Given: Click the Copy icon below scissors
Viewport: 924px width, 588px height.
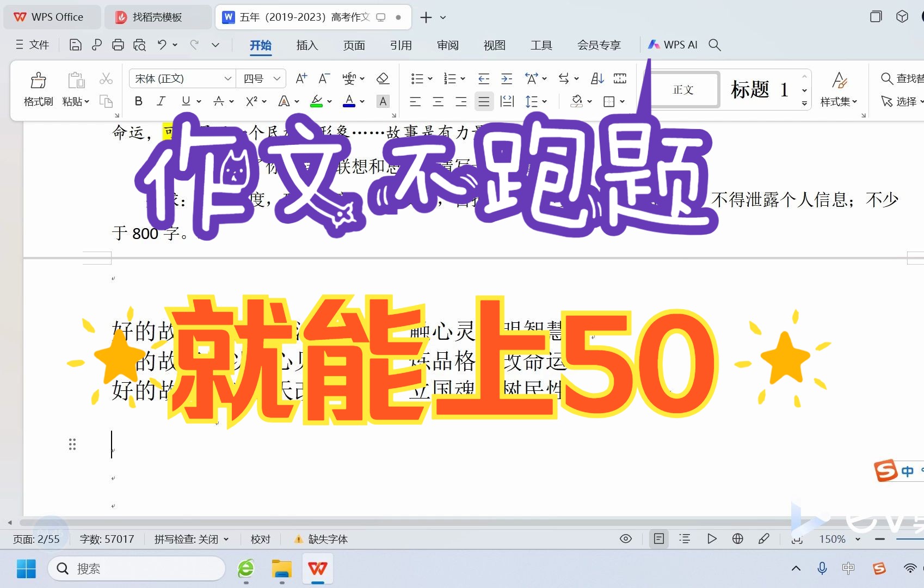Looking at the screenshot, I should (x=106, y=101).
